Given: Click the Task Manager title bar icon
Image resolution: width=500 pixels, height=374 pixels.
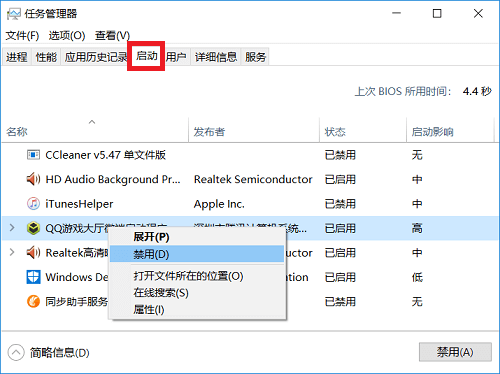Looking at the screenshot, I should 14,14.
